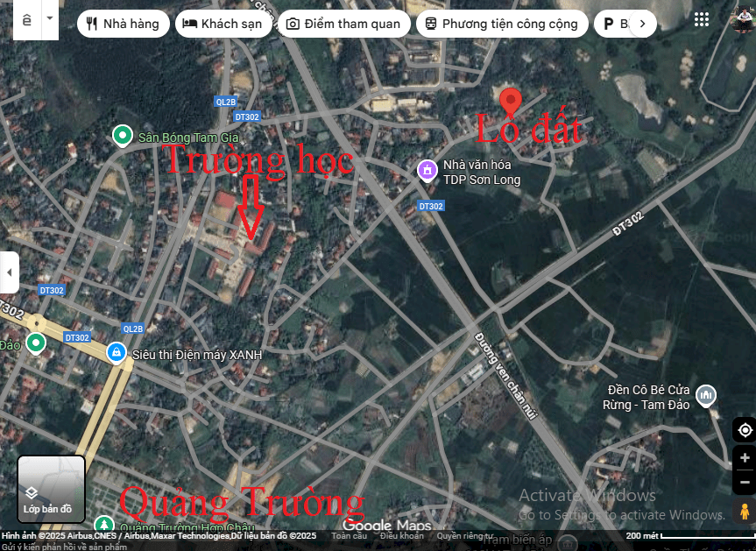The height and width of the screenshot is (551, 756).
Task: Filter by Điểm tham quan chip
Action: click(x=343, y=24)
